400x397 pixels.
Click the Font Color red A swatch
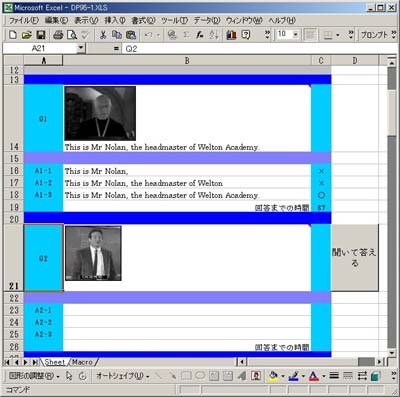click(314, 376)
